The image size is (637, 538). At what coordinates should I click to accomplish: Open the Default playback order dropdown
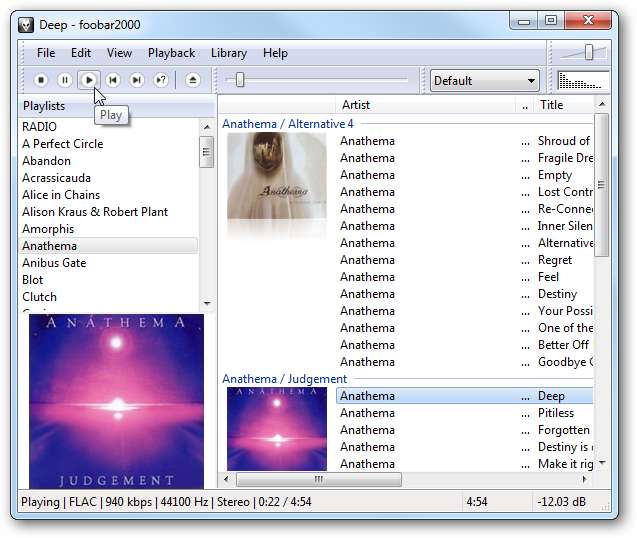pyautogui.click(x=485, y=81)
